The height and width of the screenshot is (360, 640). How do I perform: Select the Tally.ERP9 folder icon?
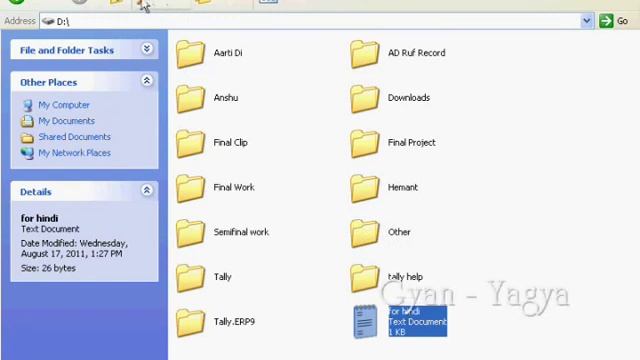point(190,323)
